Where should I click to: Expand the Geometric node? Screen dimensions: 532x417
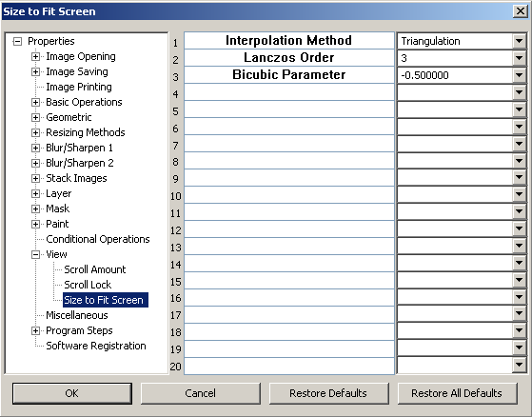pyautogui.click(x=35, y=117)
